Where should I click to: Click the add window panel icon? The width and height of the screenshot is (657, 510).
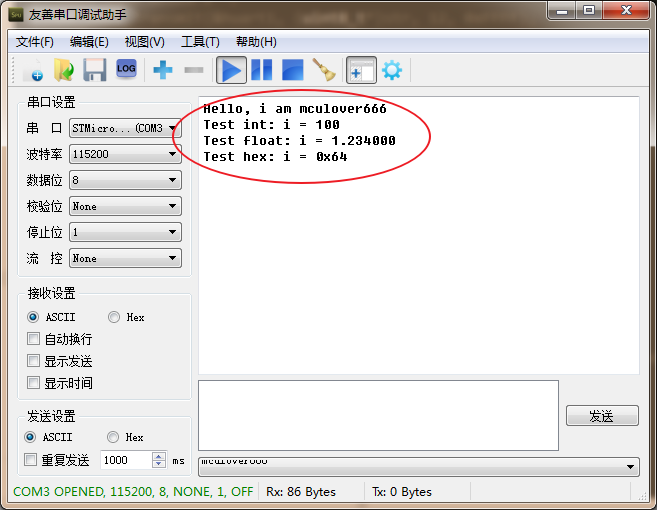361,70
